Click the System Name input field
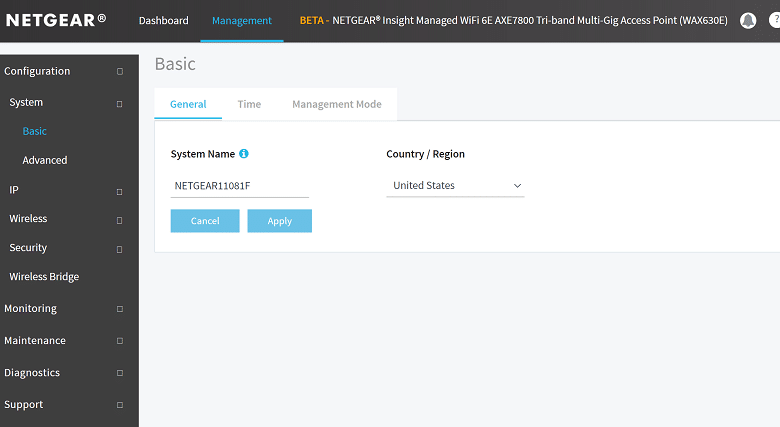 (240, 186)
